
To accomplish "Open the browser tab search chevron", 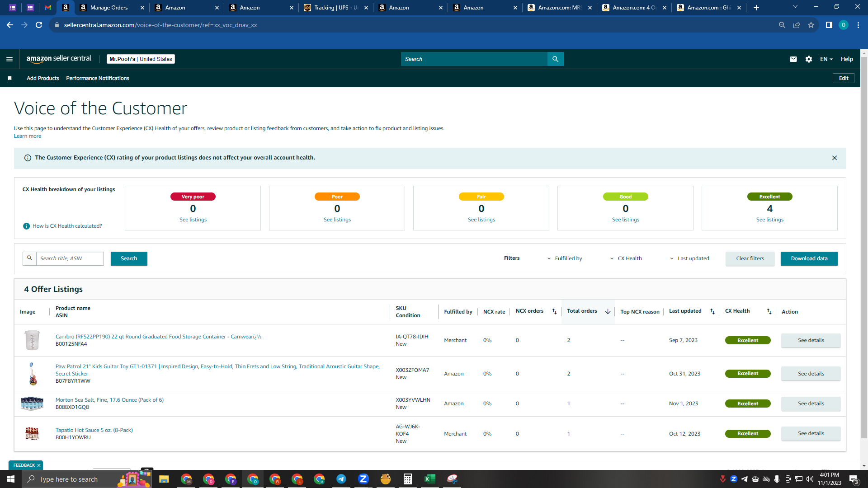I will 795,7.
